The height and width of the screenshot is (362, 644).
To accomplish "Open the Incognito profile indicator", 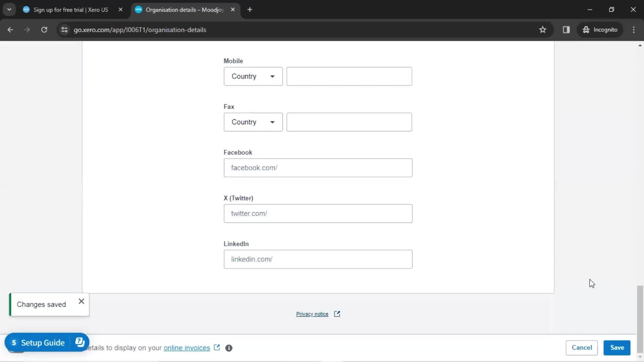I will click(600, 30).
